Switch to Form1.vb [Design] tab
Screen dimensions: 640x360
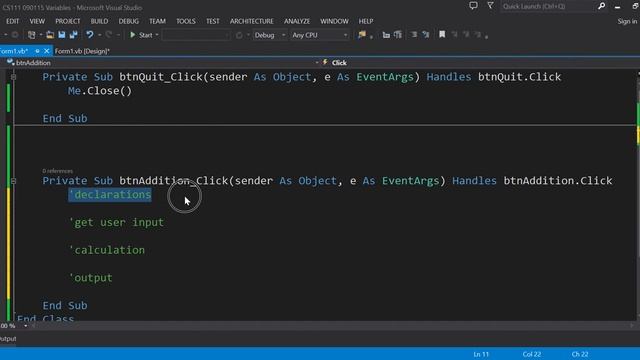82,51
